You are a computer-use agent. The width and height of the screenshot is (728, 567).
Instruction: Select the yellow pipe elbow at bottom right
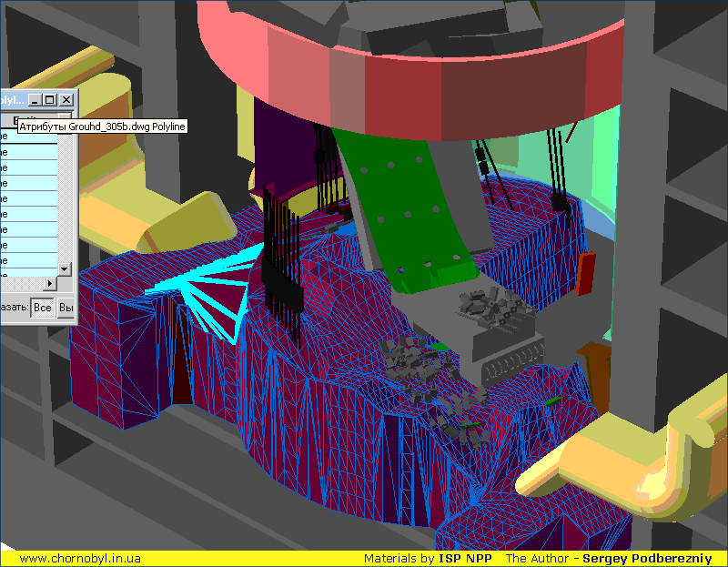[637, 455]
